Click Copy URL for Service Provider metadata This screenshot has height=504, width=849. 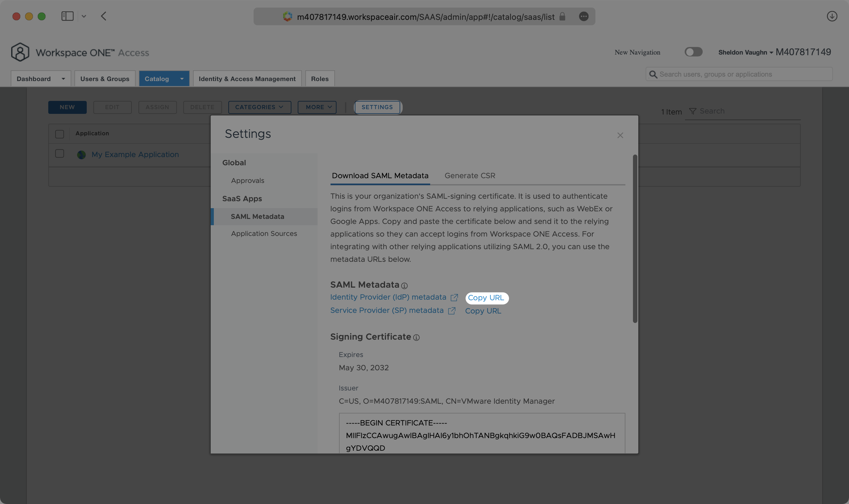click(483, 311)
